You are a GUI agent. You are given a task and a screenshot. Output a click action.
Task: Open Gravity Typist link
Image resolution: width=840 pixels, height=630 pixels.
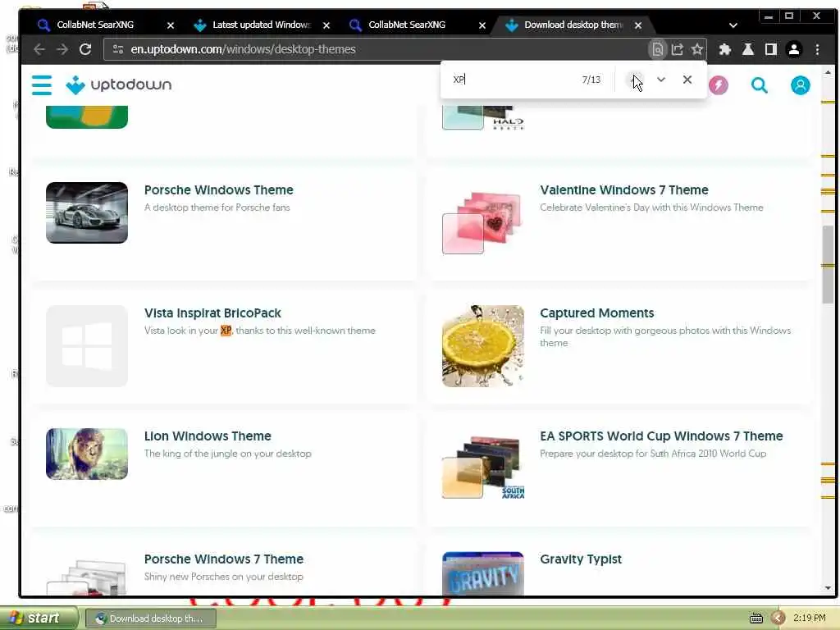[x=581, y=559]
